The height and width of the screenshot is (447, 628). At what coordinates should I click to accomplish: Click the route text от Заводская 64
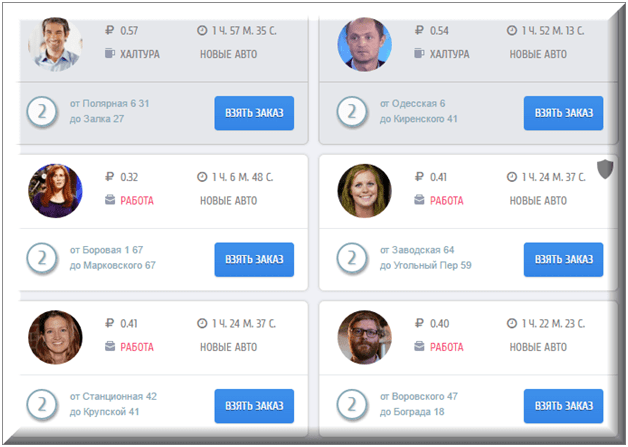[417, 250]
